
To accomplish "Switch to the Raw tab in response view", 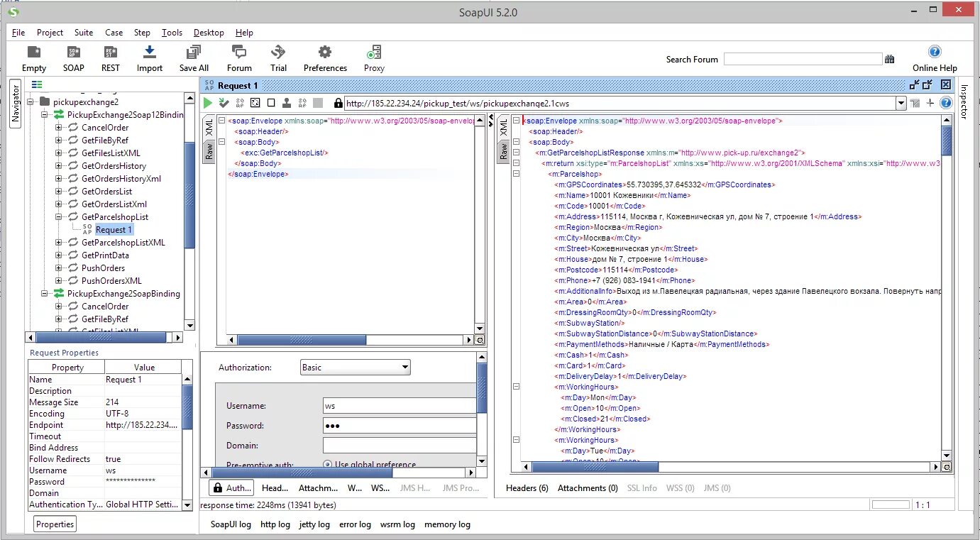I will (504, 150).
